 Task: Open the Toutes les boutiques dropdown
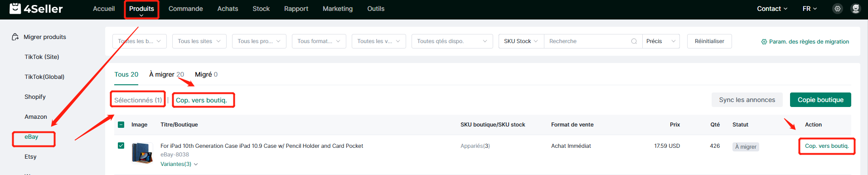pos(140,41)
